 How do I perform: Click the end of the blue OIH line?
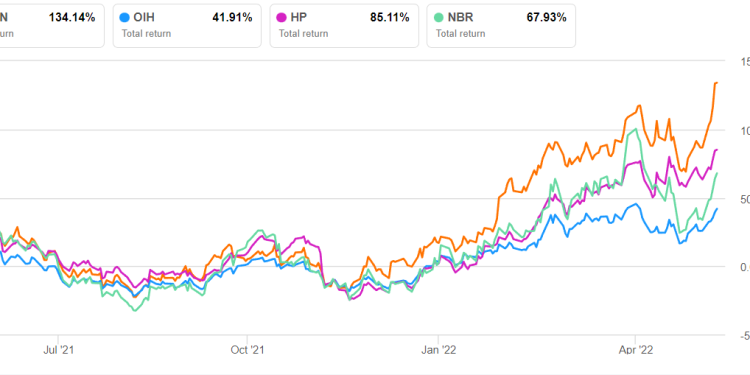tap(717, 209)
